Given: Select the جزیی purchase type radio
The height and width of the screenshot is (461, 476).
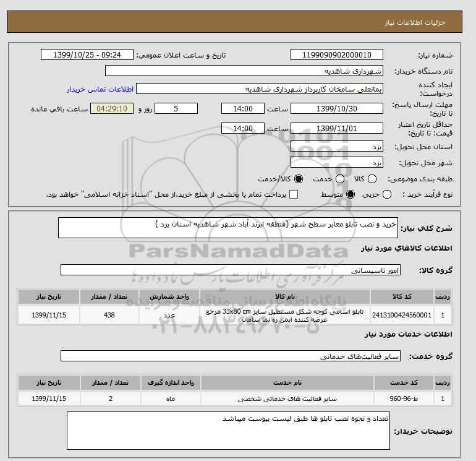Looking at the screenshot, I should coord(387,194).
